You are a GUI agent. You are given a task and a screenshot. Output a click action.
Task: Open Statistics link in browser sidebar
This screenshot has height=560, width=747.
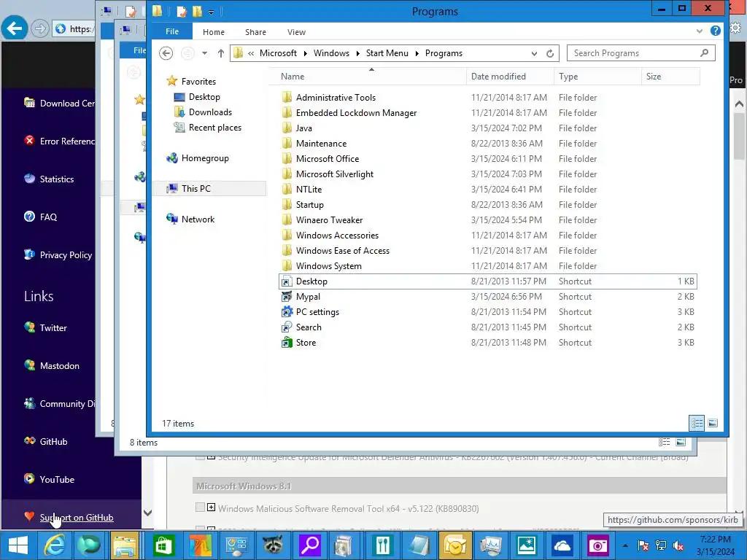tap(57, 179)
